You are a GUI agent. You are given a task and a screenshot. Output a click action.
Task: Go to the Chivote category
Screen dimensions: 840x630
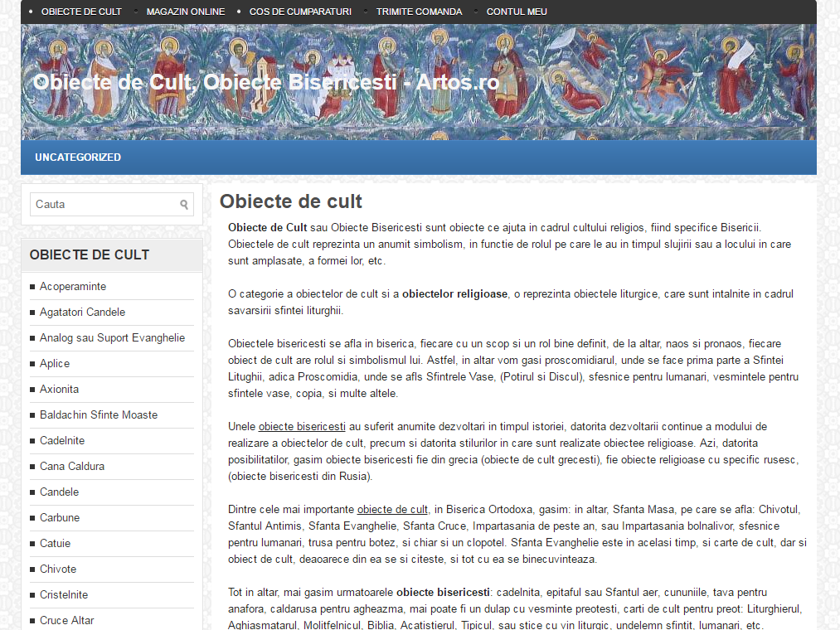58,569
